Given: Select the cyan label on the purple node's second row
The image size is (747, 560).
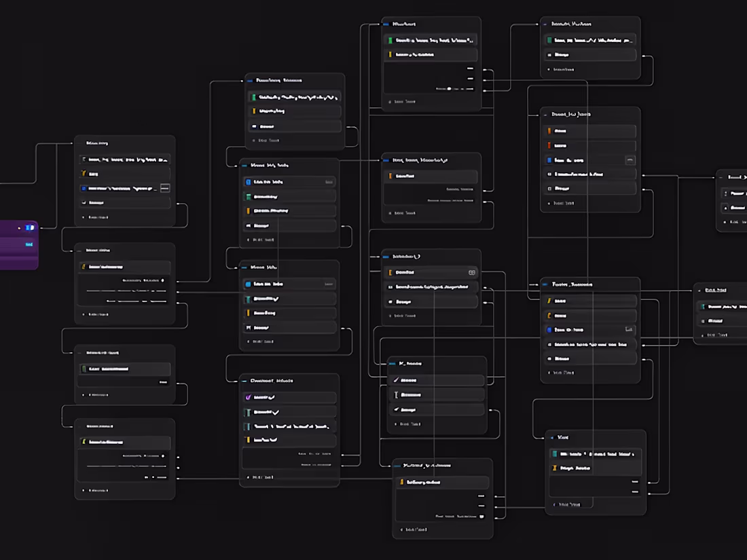Looking at the screenshot, I should 29,244.
